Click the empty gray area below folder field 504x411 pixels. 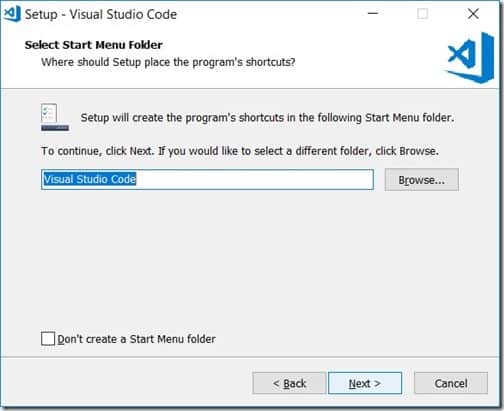point(250,260)
